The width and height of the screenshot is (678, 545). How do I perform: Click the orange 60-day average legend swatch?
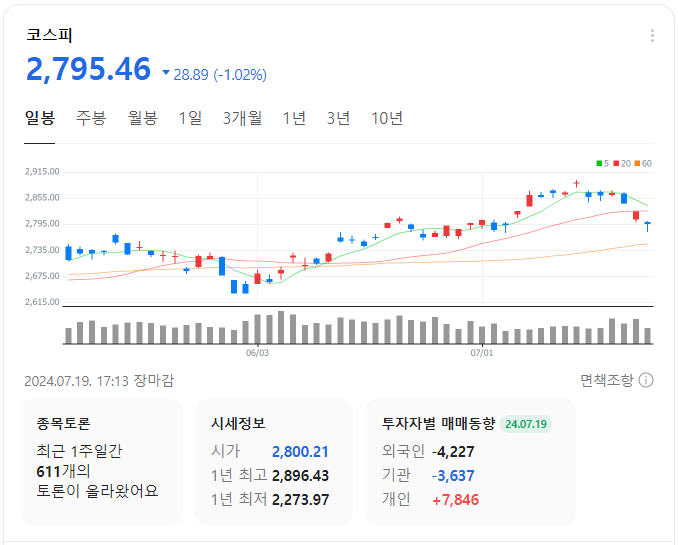coord(637,164)
